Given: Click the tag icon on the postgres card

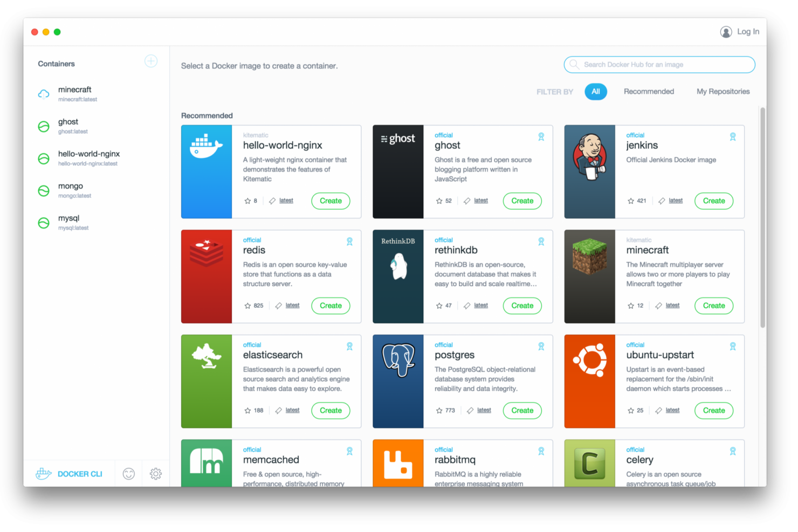Looking at the screenshot, I should point(470,411).
